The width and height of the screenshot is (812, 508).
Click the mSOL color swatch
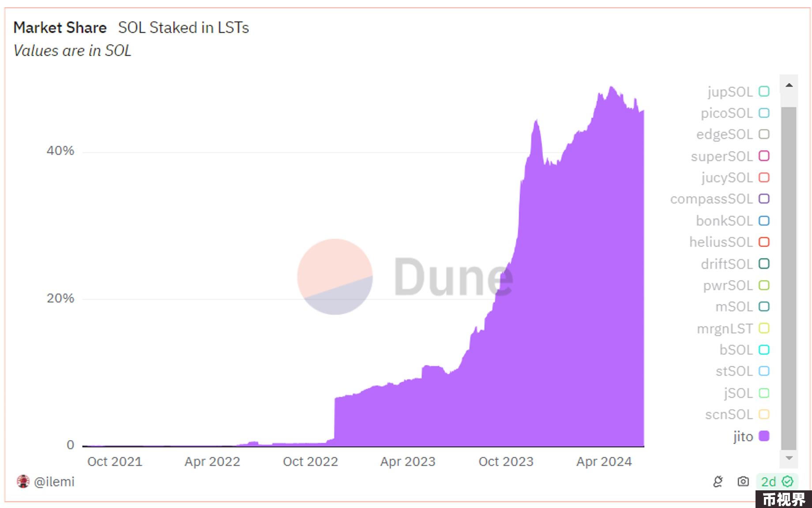pos(764,307)
